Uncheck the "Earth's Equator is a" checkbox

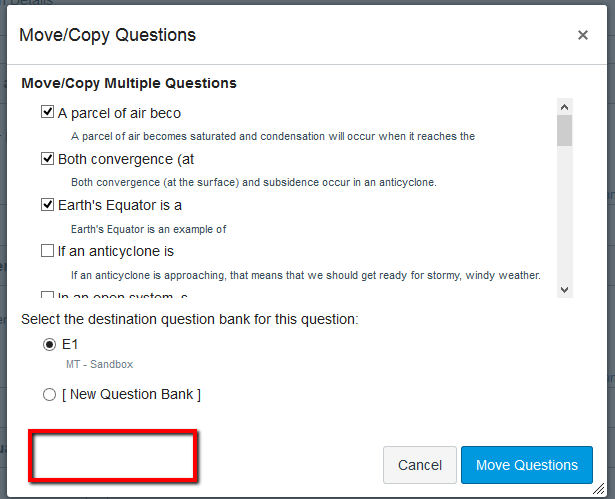click(x=47, y=204)
